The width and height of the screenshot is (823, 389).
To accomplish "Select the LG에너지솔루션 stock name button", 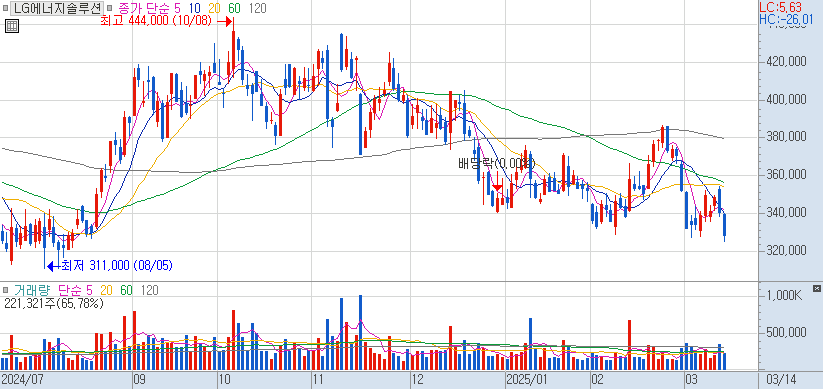I will point(57,8).
